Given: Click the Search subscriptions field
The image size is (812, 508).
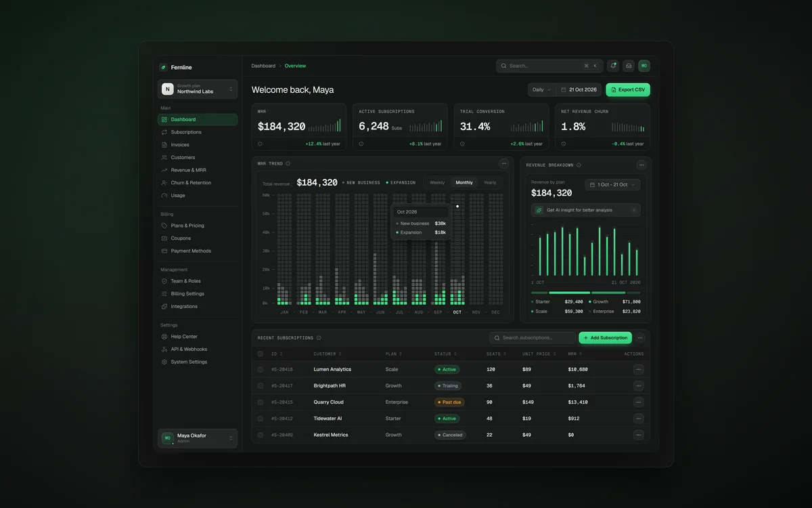Looking at the screenshot, I should [532, 337].
